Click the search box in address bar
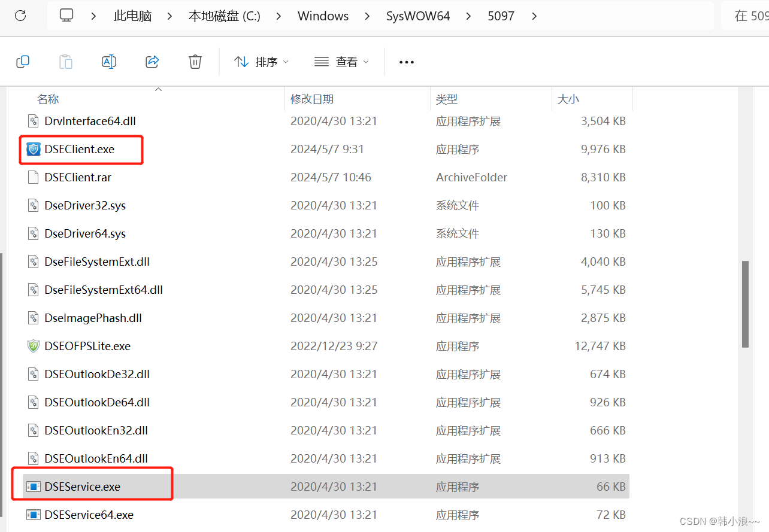769x532 pixels. (745, 16)
